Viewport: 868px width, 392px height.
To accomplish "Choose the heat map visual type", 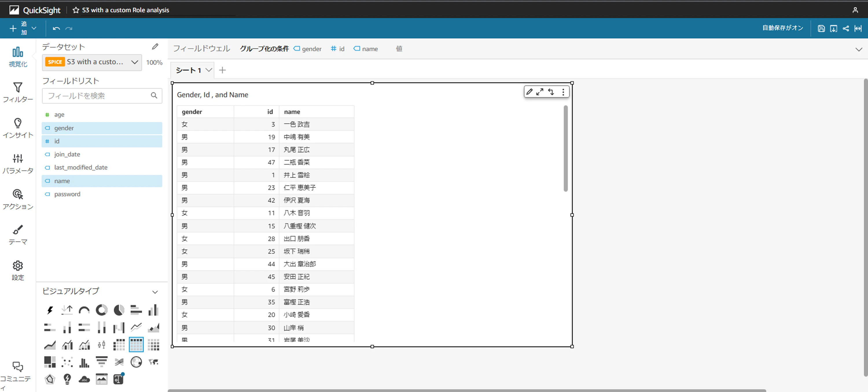I will [153, 345].
